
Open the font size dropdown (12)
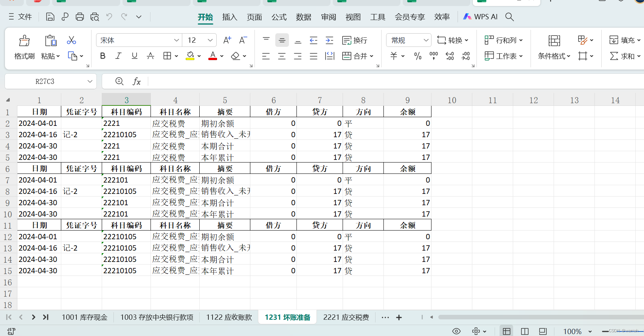tap(210, 40)
